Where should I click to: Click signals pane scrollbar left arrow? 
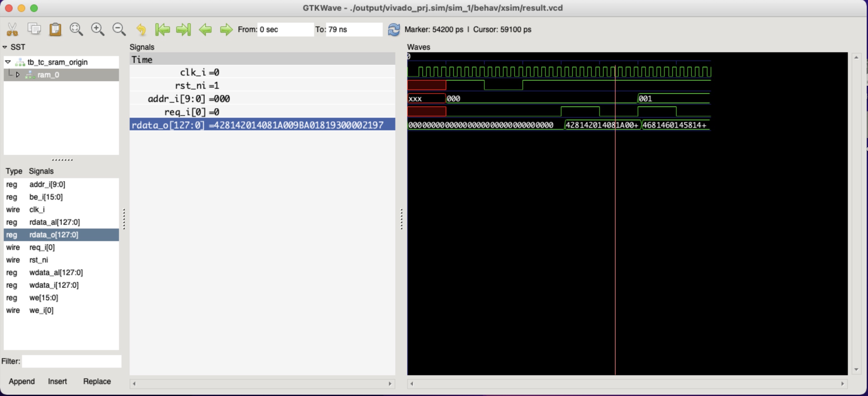pyautogui.click(x=134, y=383)
